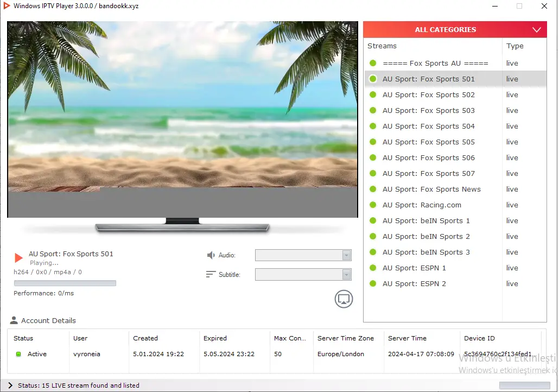Click the user name vyroneia
This screenshot has height=392, width=559.
(x=87, y=354)
